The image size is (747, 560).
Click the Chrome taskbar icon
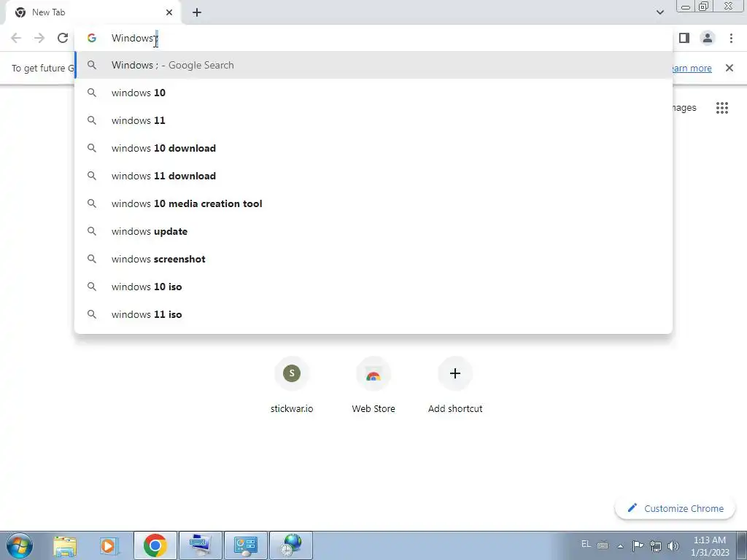point(155,545)
